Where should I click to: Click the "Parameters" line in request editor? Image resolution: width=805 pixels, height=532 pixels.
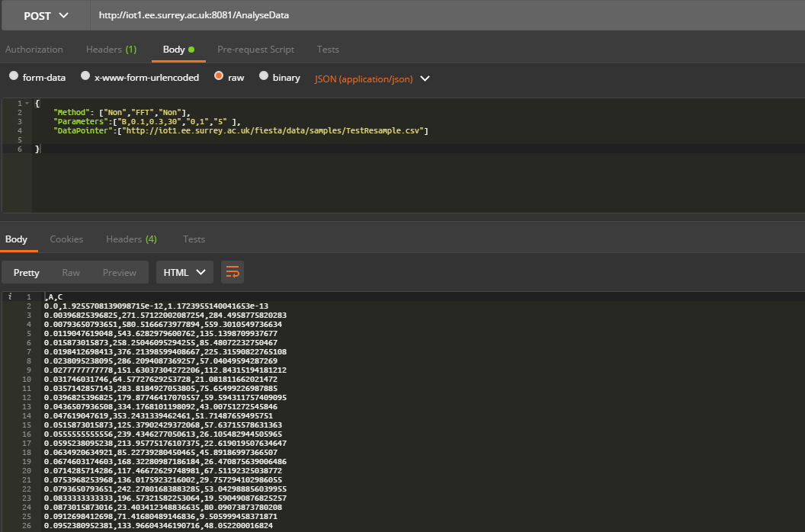[x=147, y=122]
